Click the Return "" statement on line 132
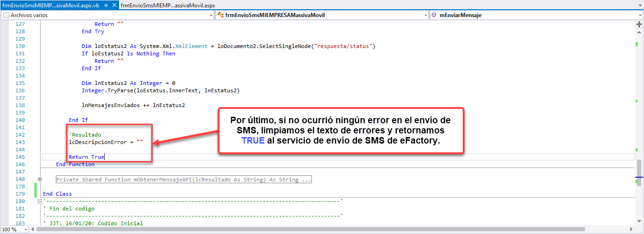This screenshot has height=234, width=644. pos(109,61)
